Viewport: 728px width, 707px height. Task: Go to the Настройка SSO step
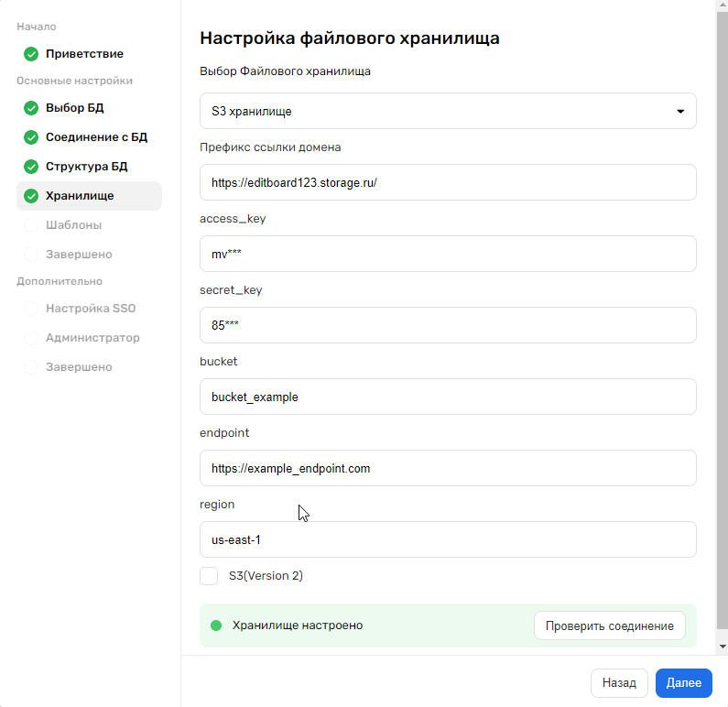point(91,309)
